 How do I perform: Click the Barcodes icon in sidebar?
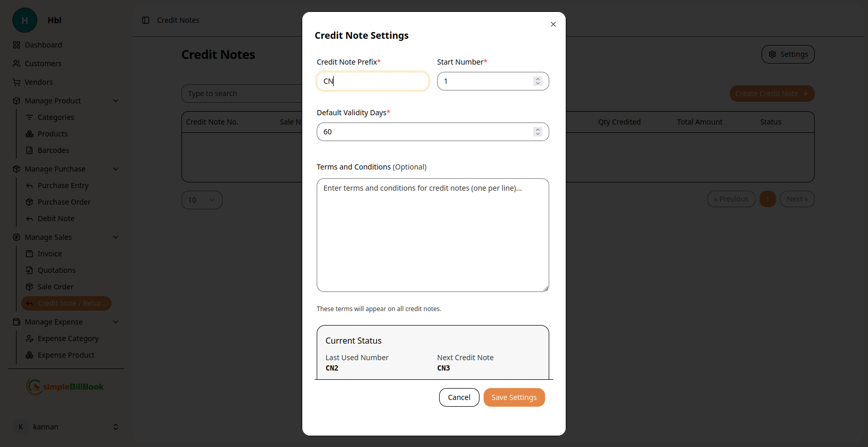[x=29, y=150]
